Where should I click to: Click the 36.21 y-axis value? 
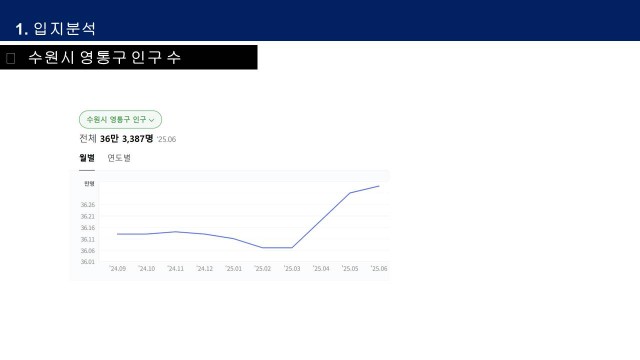88,216
